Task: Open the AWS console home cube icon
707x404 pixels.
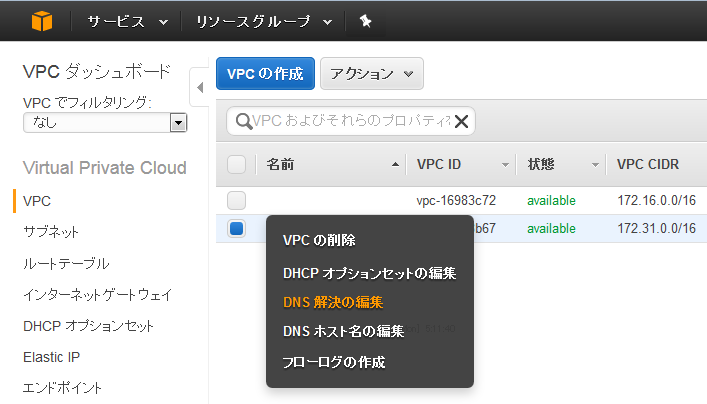Action: click(x=42, y=21)
